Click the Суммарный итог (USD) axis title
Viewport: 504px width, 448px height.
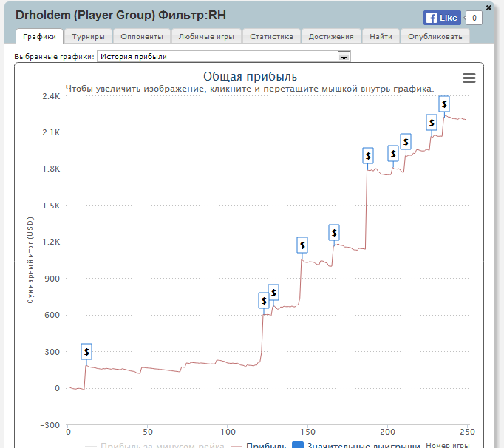(30, 260)
